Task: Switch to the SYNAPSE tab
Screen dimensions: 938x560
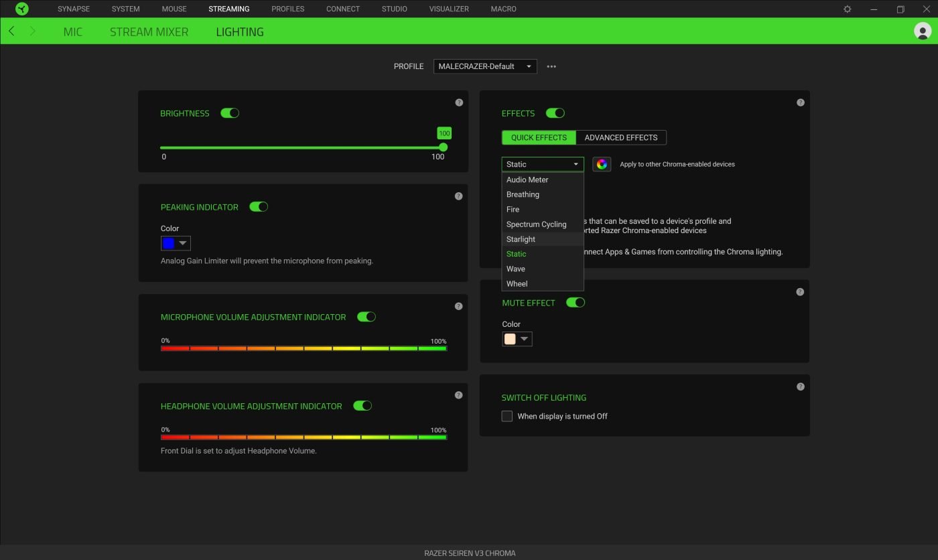Action: [x=74, y=9]
